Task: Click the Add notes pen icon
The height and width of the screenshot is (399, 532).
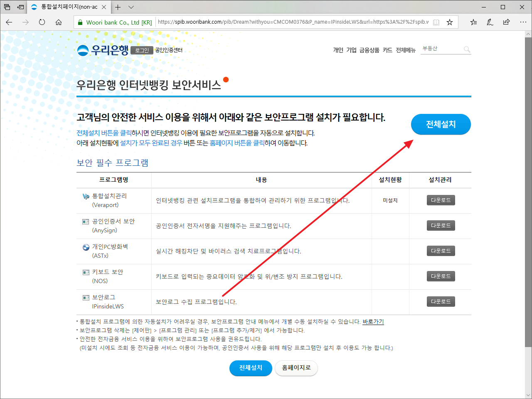Action: [x=490, y=22]
